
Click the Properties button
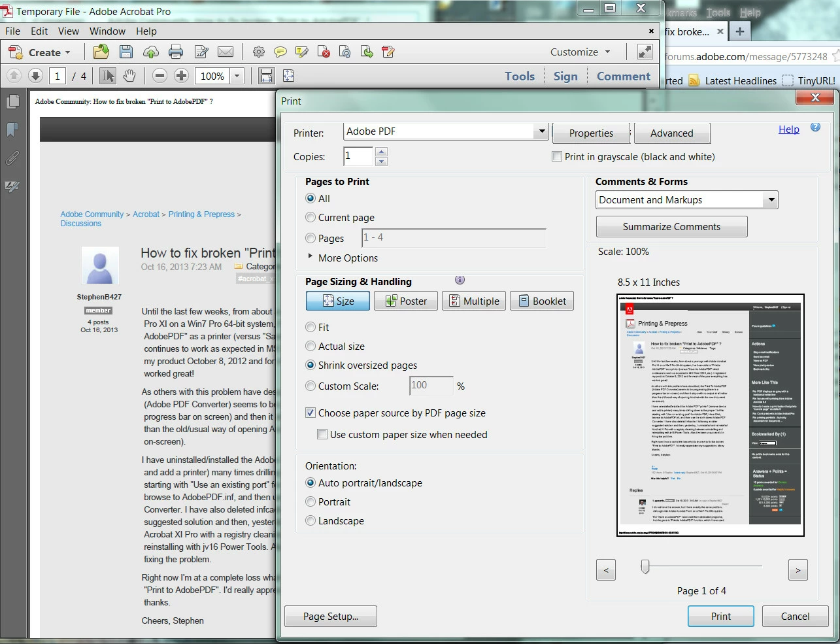pyautogui.click(x=591, y=133)
